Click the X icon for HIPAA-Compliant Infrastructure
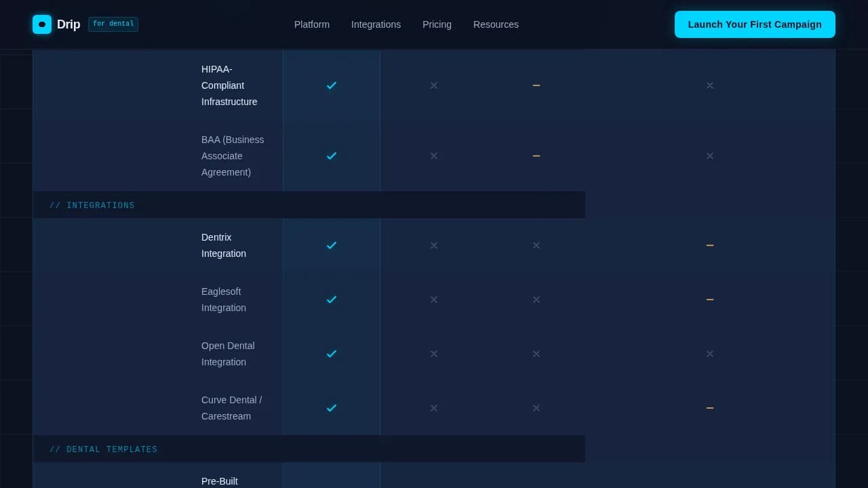Screen dimensions: 868x488 pyautogui.click(x=434, y=85)
